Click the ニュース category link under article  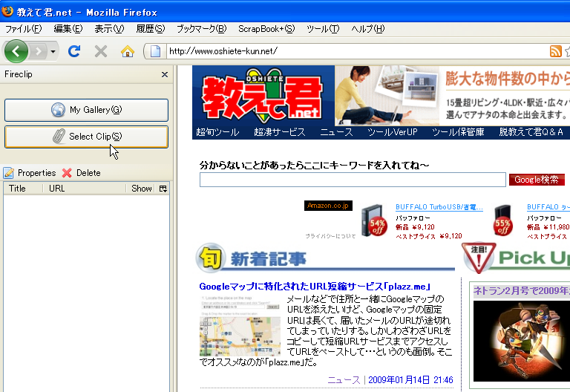click(x=344, y=380)
